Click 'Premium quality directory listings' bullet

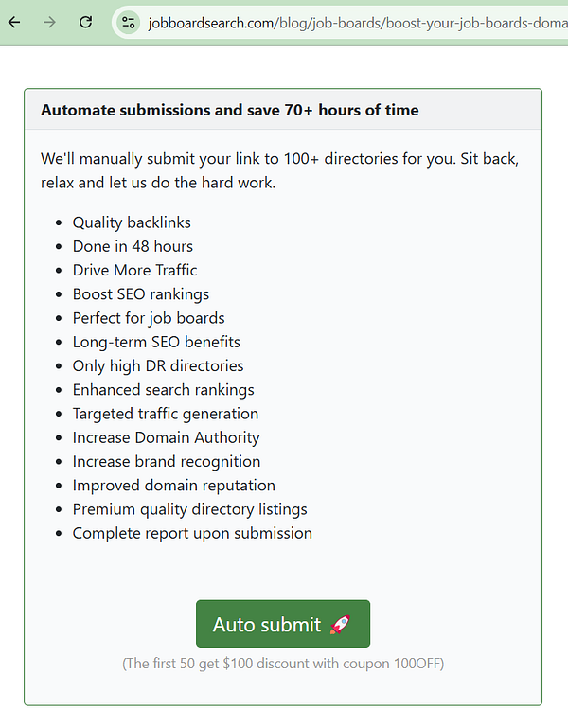tap(189, 509)
